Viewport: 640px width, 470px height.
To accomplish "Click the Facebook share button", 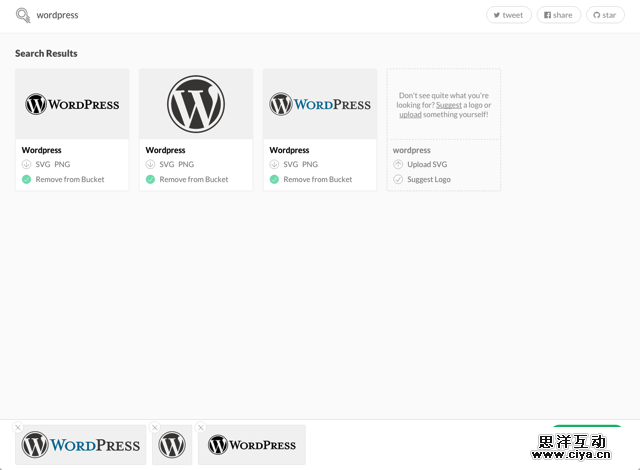I will [x=558, y=15].
